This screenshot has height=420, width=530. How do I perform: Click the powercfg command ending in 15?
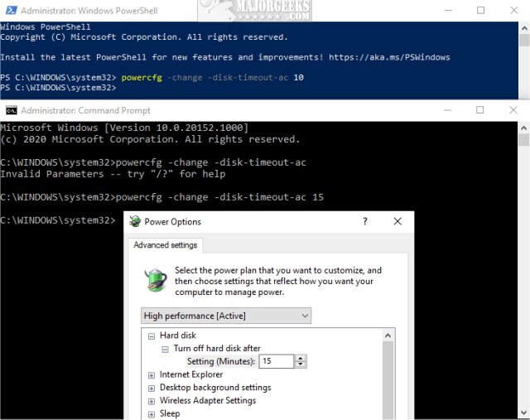click(x=219, y=197)
